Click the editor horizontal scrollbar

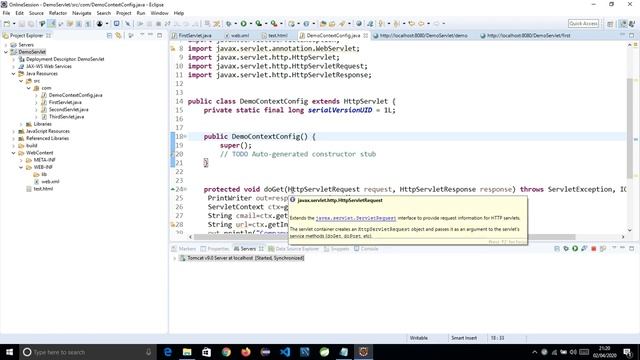tap(384, 237)
